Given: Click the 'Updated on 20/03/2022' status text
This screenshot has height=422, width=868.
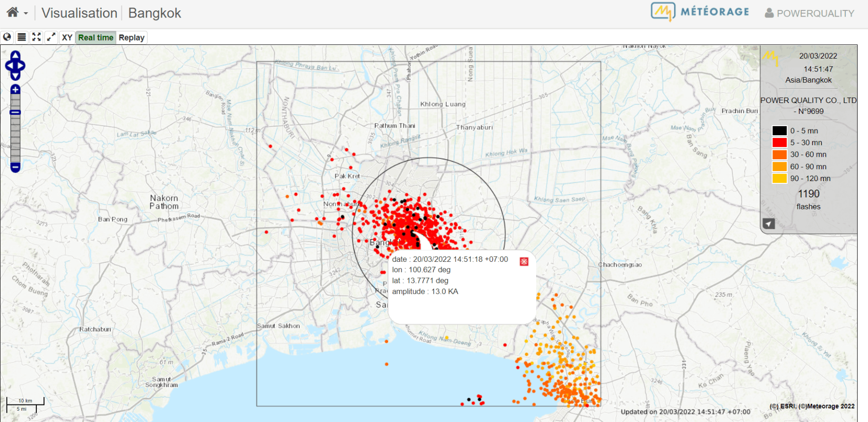Looking at the screenshot, I should coord(686,412).
